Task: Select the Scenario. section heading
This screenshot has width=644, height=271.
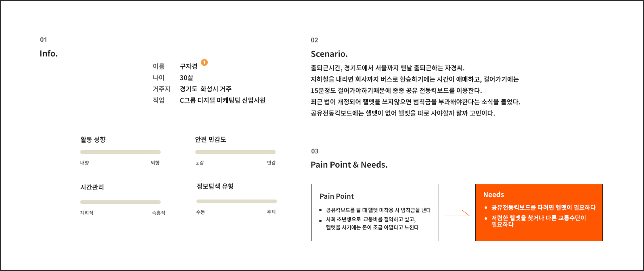Action: (329, 54)
